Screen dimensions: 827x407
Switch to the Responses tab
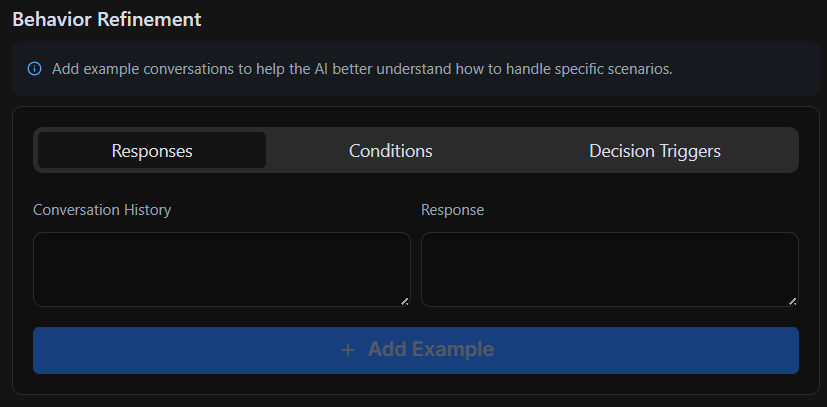tap(152, 151)
